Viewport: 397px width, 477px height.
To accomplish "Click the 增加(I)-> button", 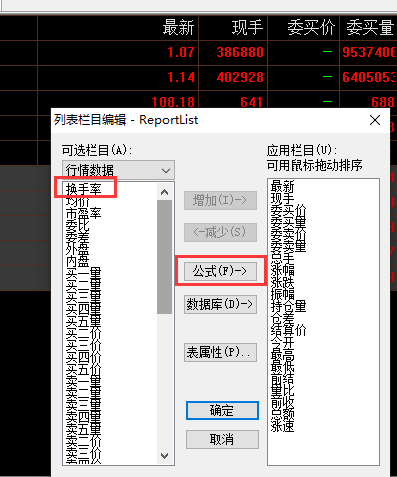I will click(x=220, y=200).
